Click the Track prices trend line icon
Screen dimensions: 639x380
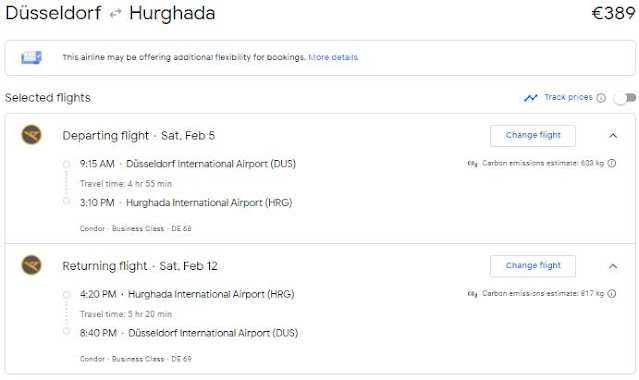click(x=531, y=98)
